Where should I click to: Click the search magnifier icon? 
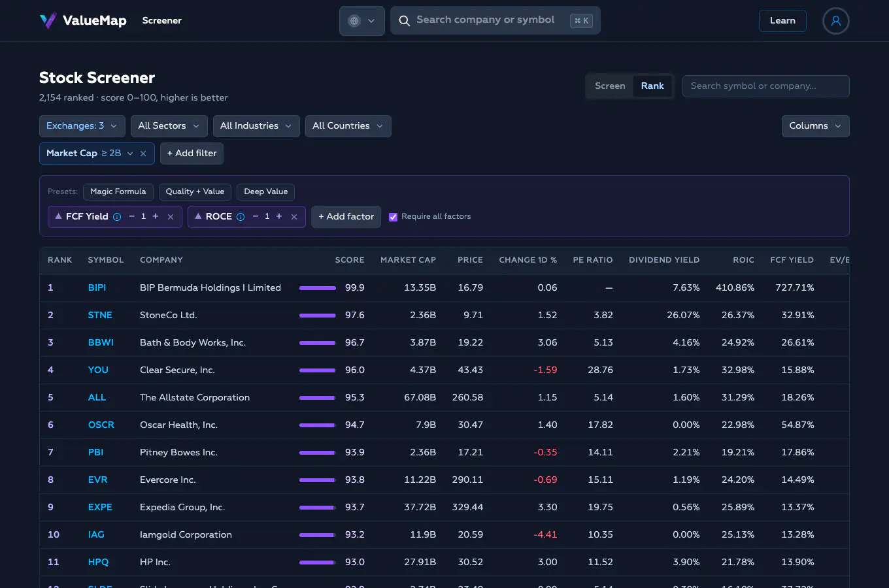click(405, 21)
